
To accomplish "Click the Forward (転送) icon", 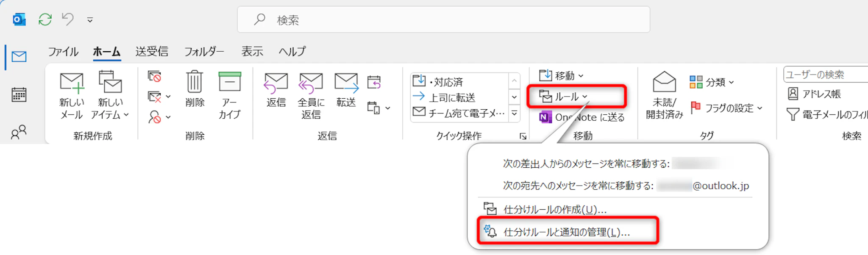I will (346, 83).
